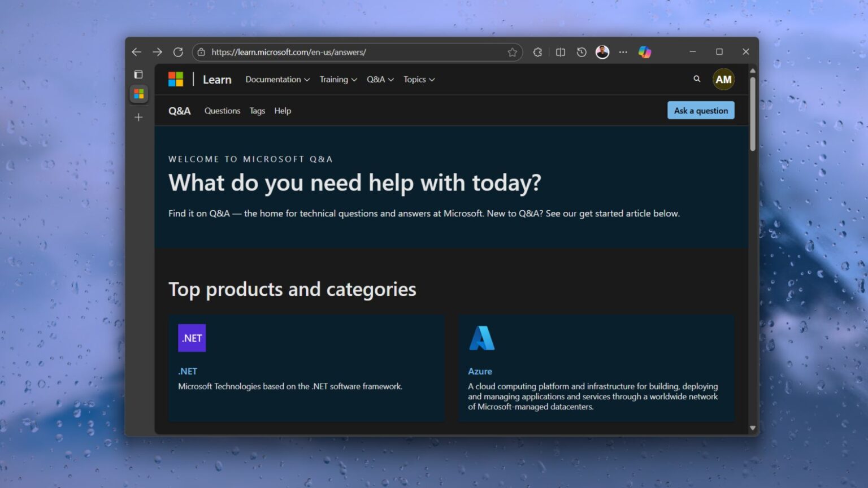Viewport: 868px width, 488px height.
Task: Click the browser history icon
Action: pos(581,52)
